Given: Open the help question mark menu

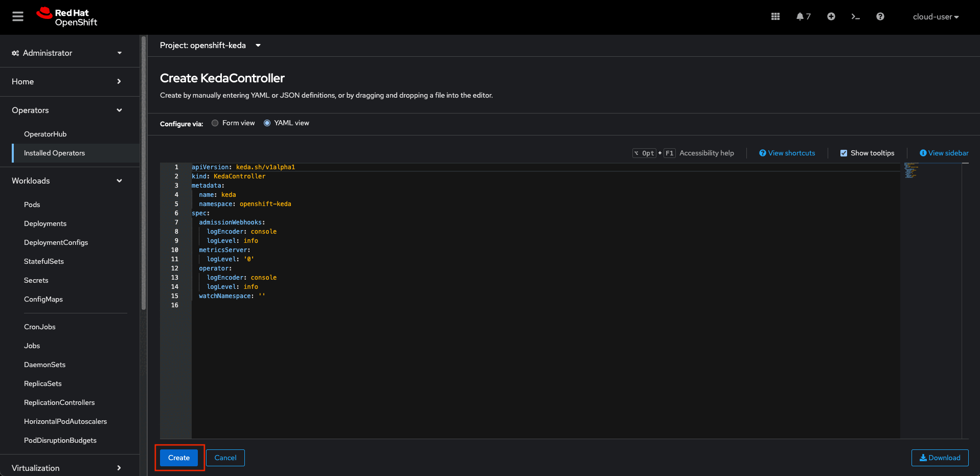Looking at the screenshot, I should point(880,17).
